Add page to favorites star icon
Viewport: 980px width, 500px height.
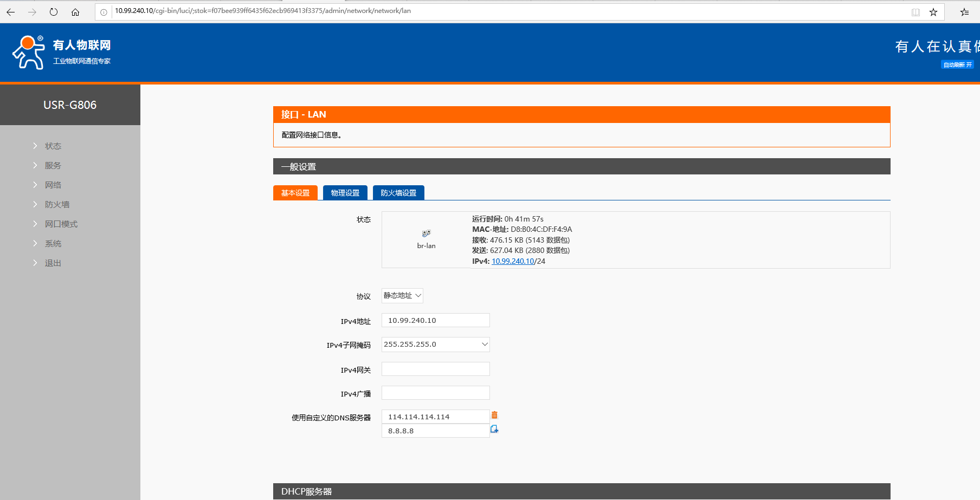[933, 12]
